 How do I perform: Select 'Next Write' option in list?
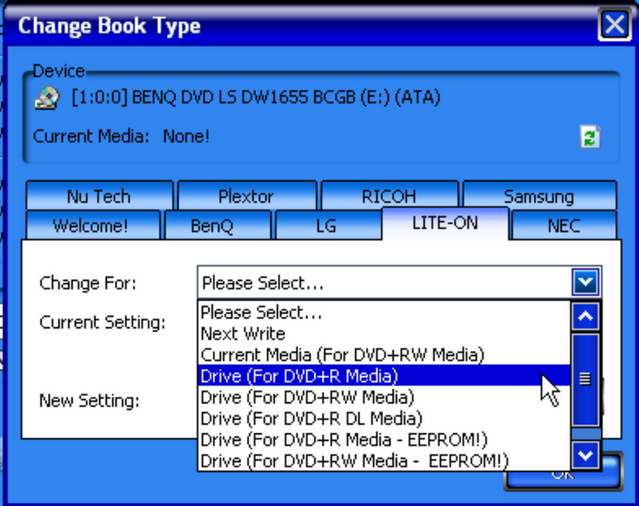coord(384,334)
